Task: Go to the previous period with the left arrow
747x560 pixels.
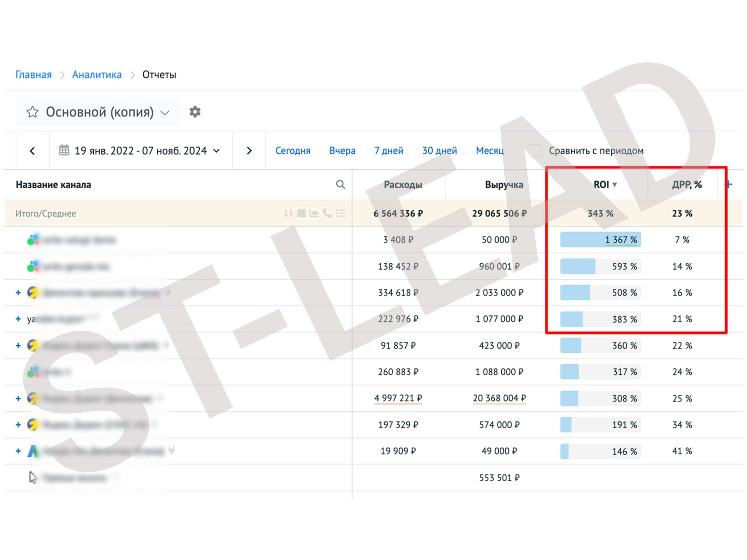Action: point(32,150)
